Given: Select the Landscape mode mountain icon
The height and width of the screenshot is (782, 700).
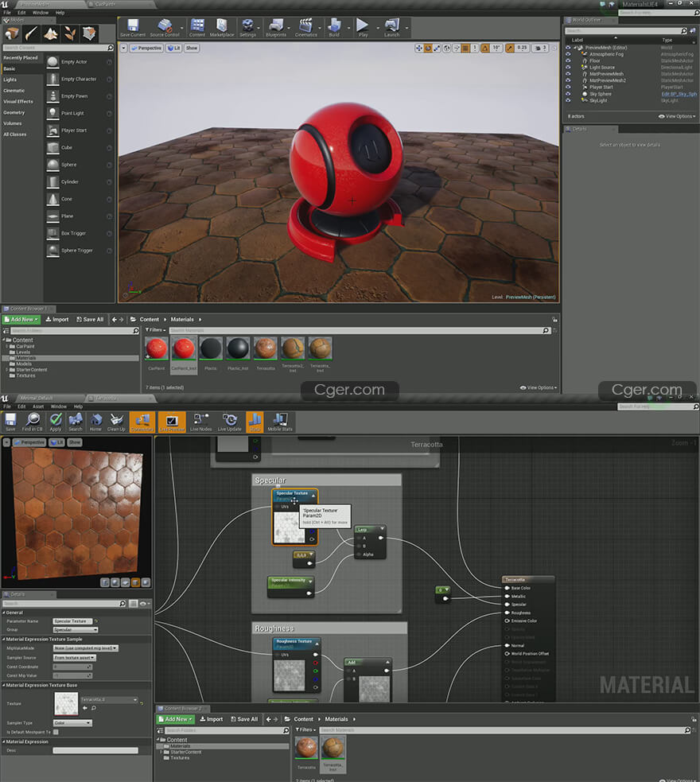Looking at the screenshot, I should tap(50, 33).
